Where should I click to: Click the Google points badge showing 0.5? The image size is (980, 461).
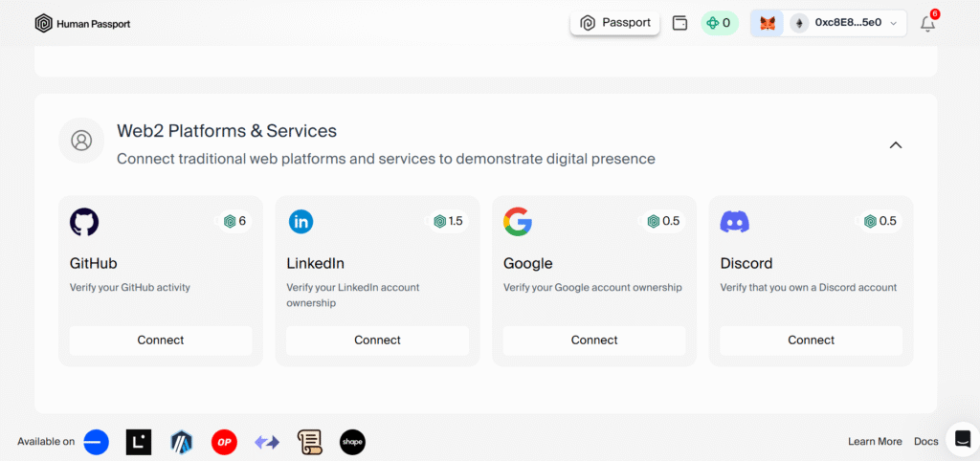click(664, 221)
